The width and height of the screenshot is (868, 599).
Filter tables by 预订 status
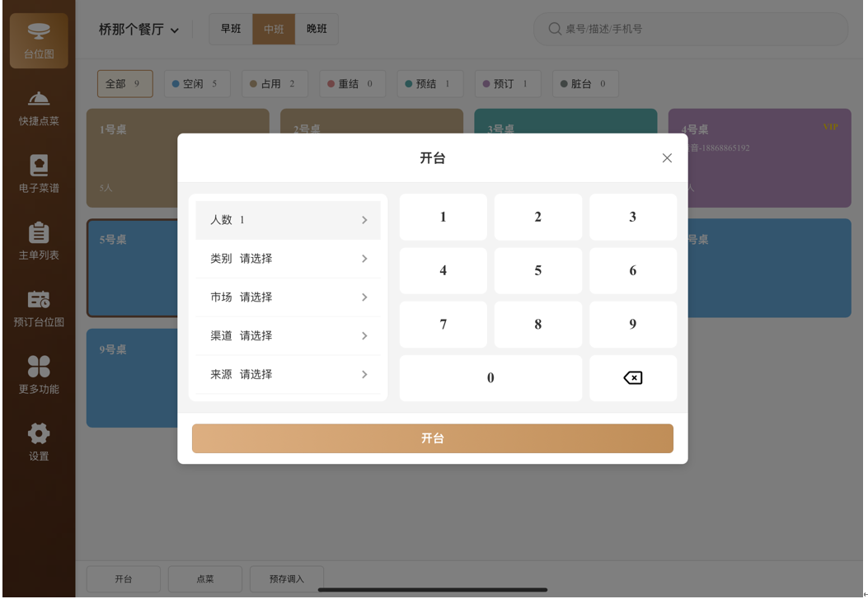pyautogui.click(x=505, y=84)
